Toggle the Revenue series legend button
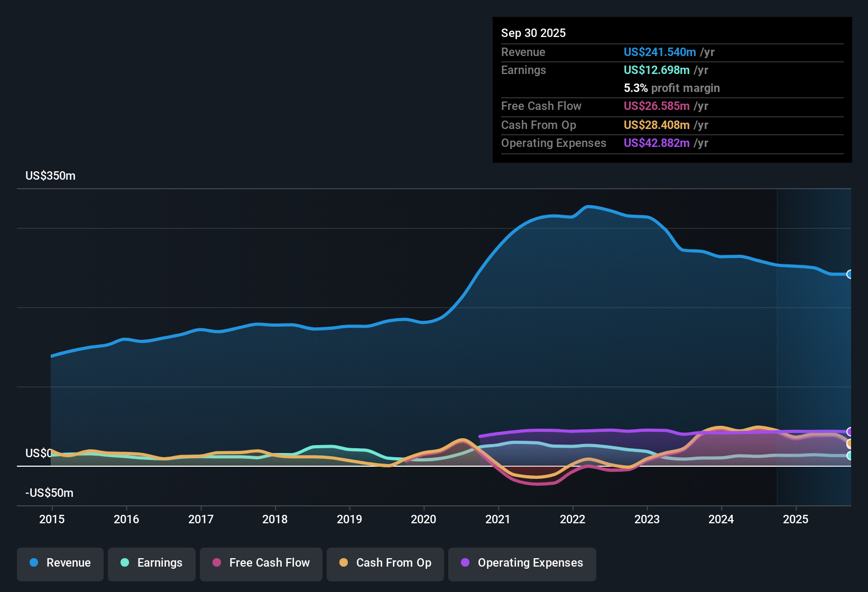868x592 pixels. tap(60, 563)
